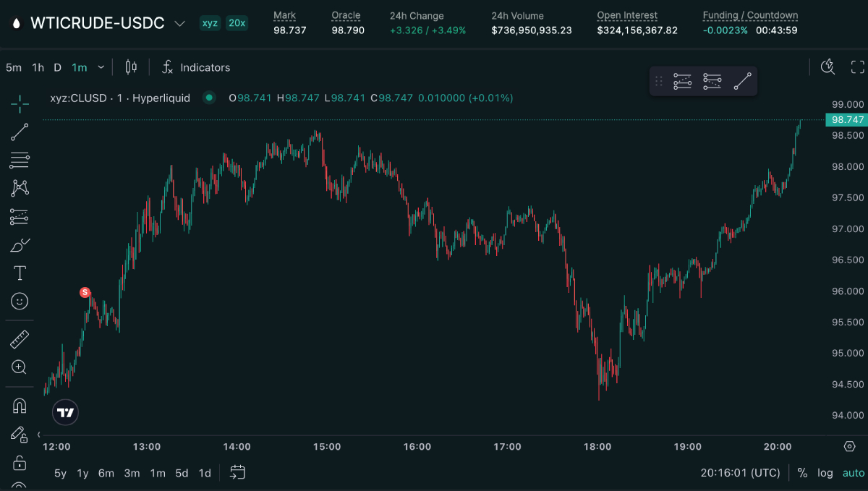Enter fullscreen chart mode

[857, 67]
